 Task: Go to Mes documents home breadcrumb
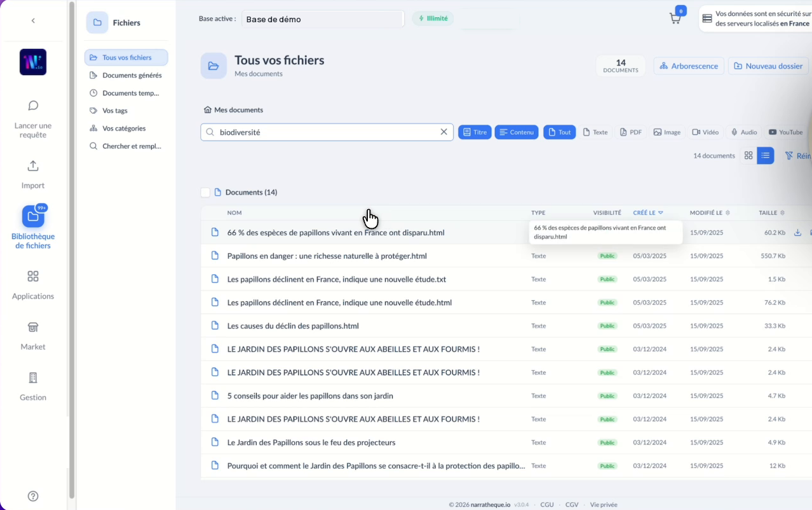[x=233, y=110]
